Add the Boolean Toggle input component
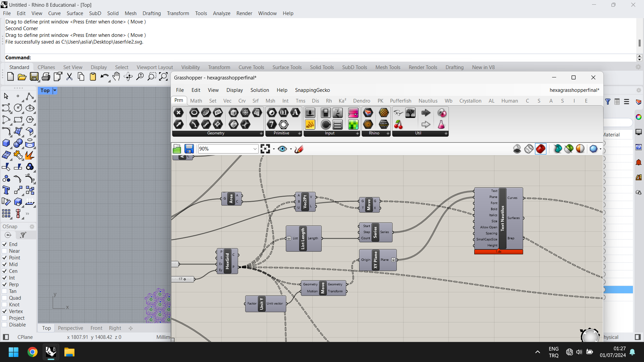 coord(325,113)
